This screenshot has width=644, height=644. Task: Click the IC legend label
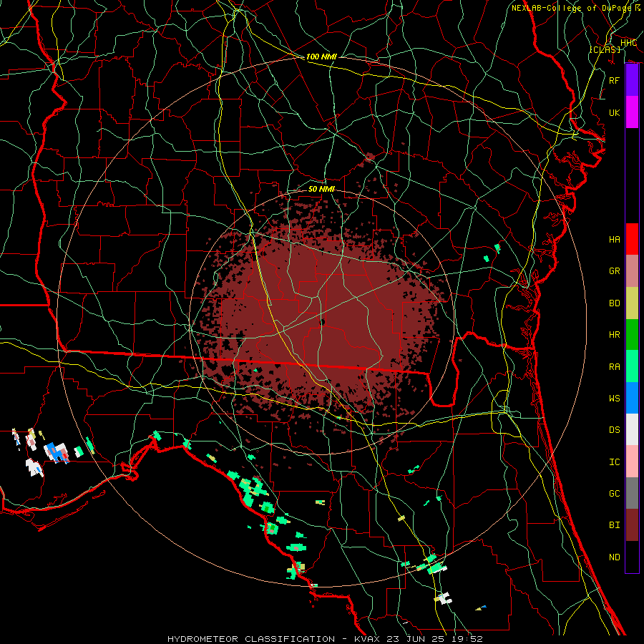coord(615,462)
